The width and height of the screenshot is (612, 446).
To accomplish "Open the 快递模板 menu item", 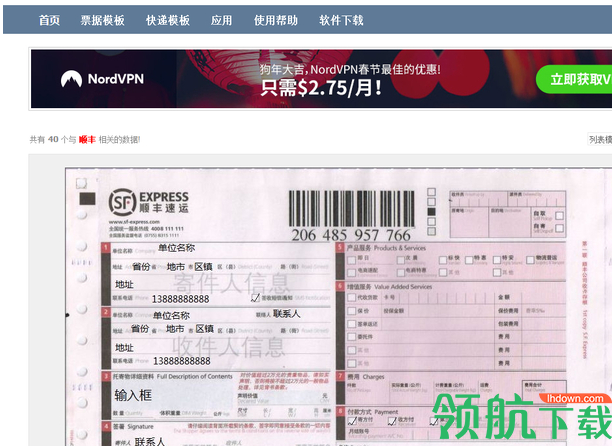I will pyautogui.click(x=168, y=20).
